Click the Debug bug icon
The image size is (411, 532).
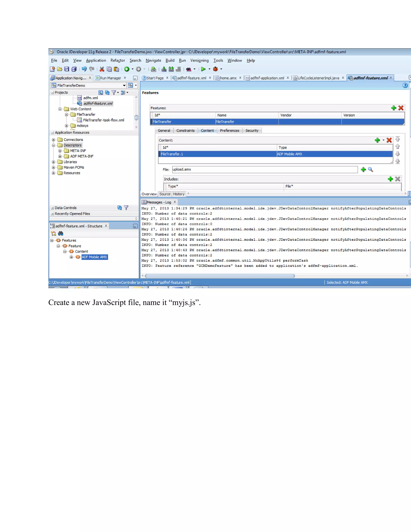[x=216, y=69]
